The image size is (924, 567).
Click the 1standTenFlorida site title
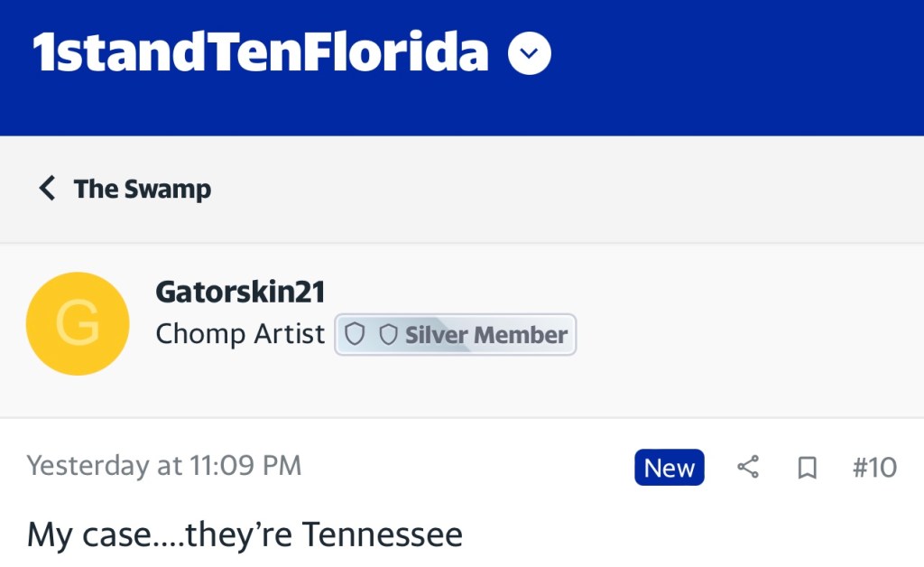[x=262, y=52]
